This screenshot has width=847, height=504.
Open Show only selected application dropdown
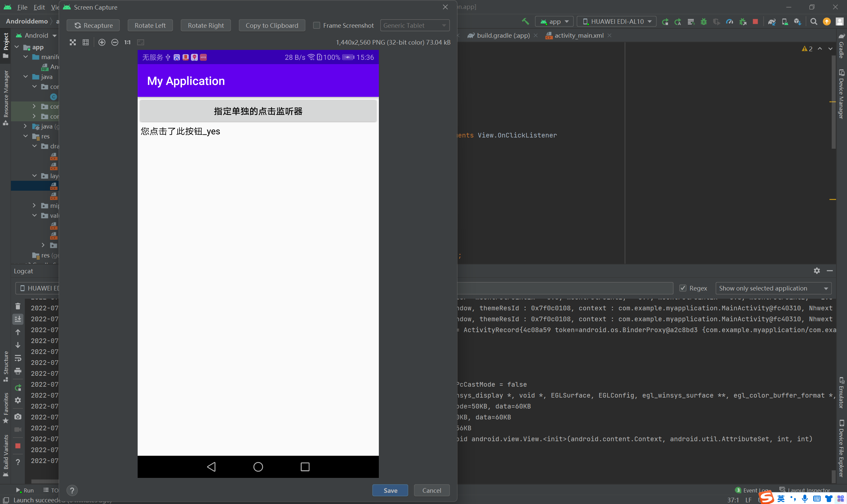[x=773, y=288]
